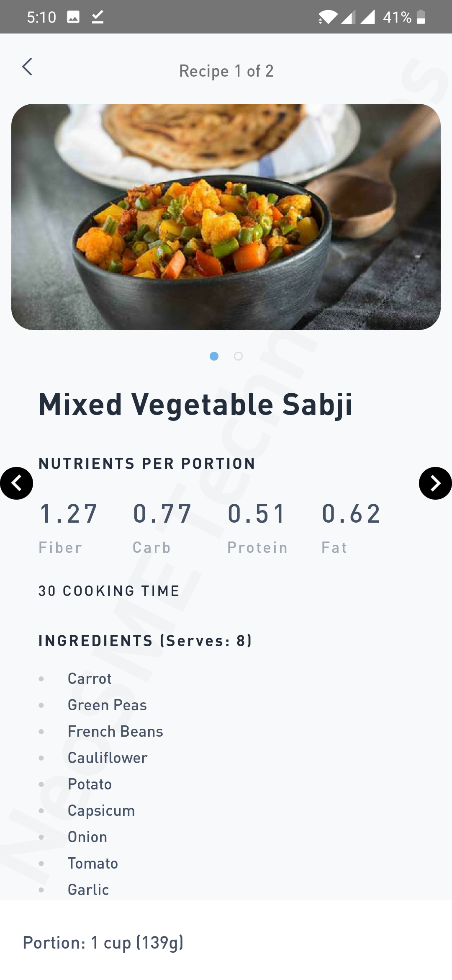Screen dimensions: 452x980
Task: Tap the first cellular signal icon
Action: coord(348,17)
